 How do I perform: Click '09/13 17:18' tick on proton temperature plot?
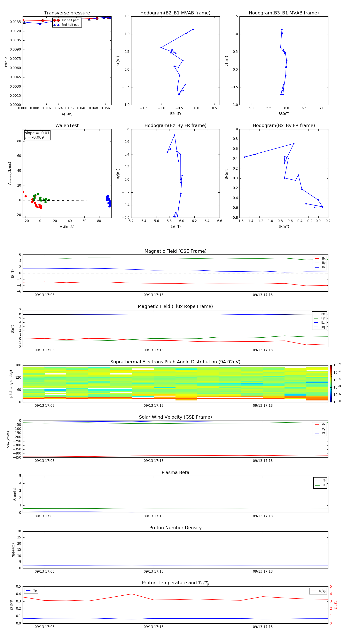click(262, 627)
